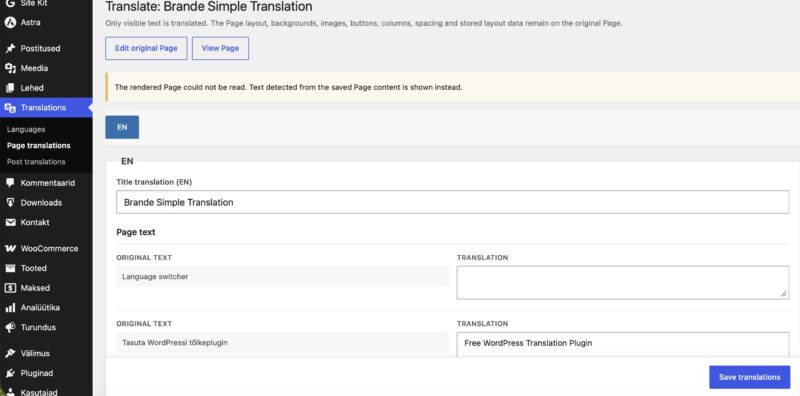The height and width of the screenshot is (396, 800).
Task: Focus the Title translation (EN) field
Action: tap(453, 202)
